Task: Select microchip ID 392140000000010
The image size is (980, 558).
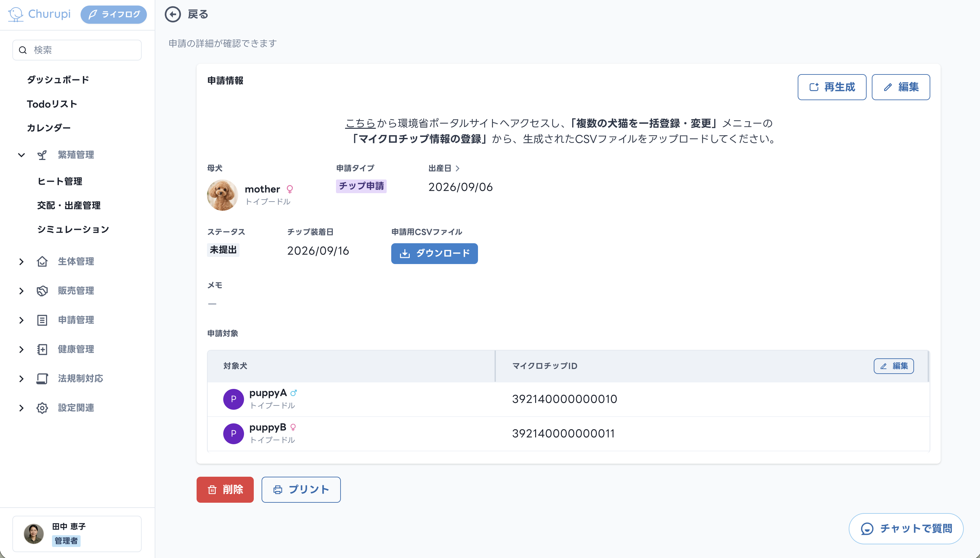Action: [x=564, y=399]
